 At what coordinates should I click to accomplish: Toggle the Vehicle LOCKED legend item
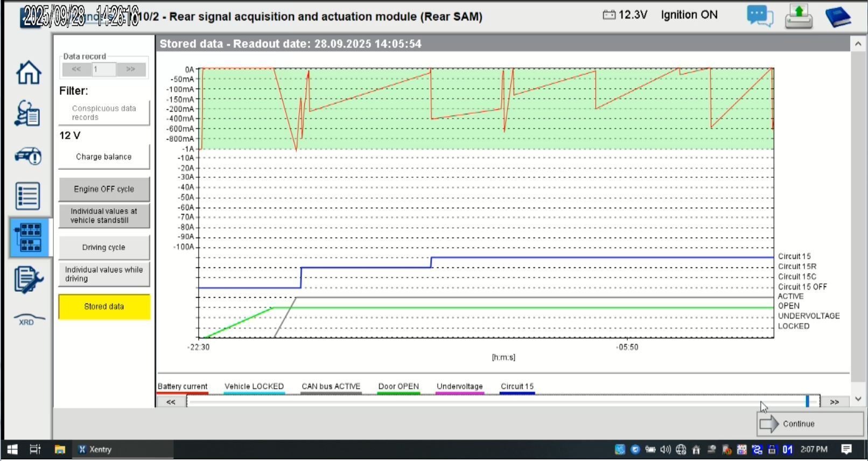[254, 388]
